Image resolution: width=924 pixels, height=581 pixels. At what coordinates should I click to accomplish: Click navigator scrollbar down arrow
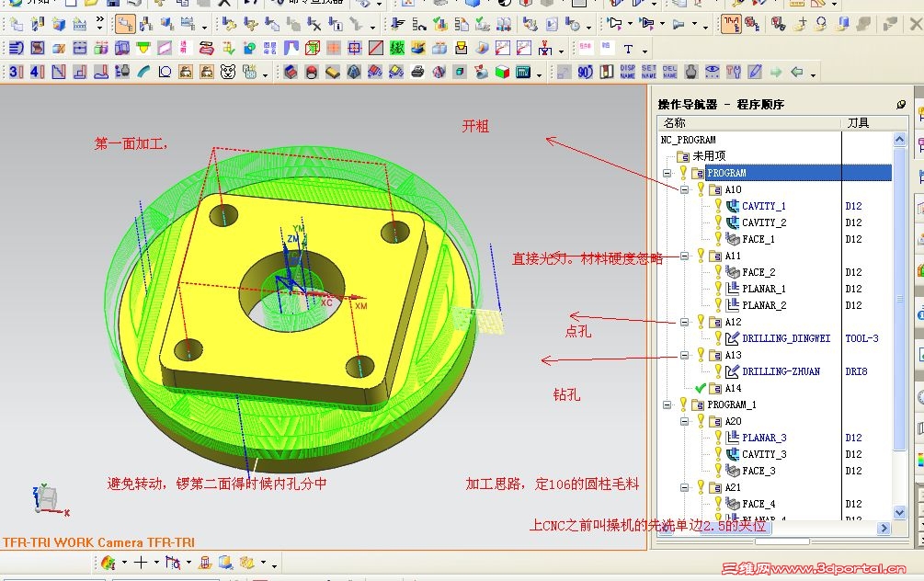[x=899, y=513]
